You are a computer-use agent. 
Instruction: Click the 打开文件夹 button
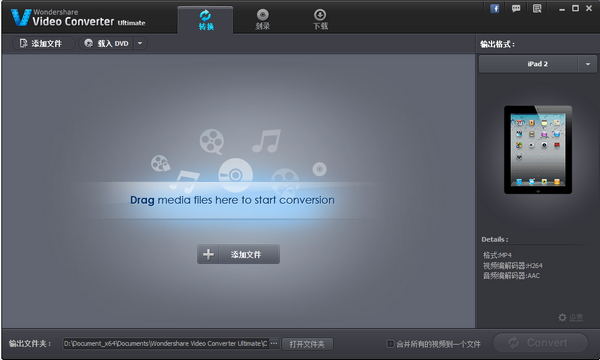pyautogui.click(x=307, y=344)
